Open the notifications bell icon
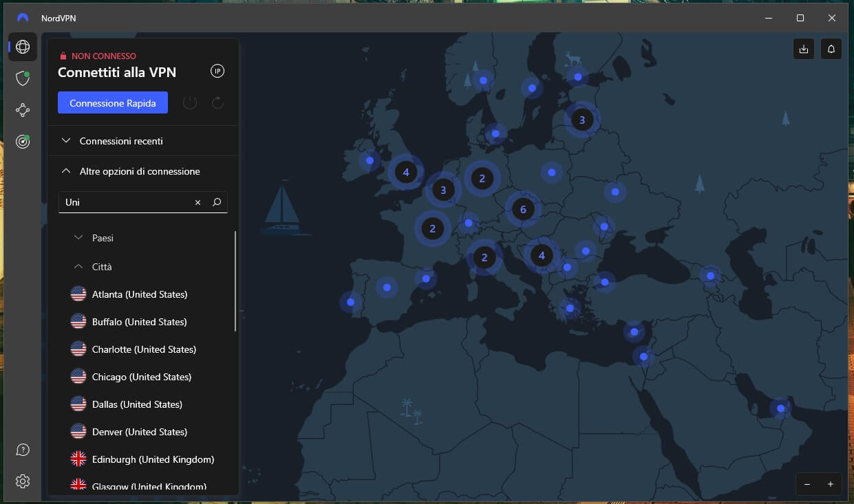Image resolution: width=854 pixels, height=504 pixels. [x=831, y=49]
